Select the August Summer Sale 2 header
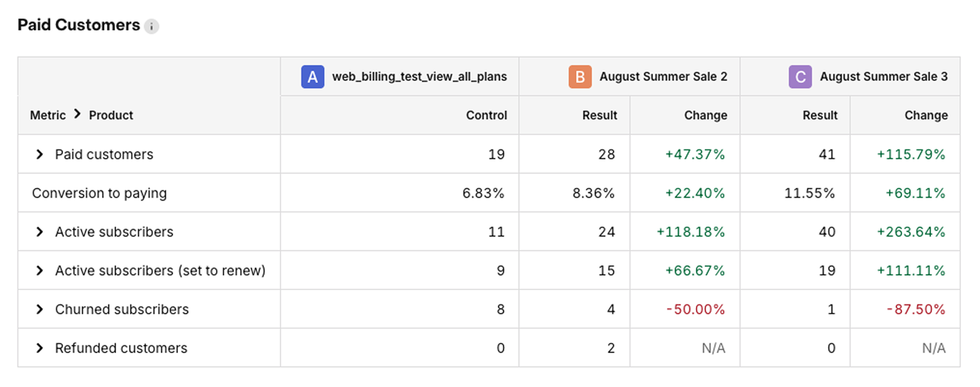 click(x=663, y=77)
